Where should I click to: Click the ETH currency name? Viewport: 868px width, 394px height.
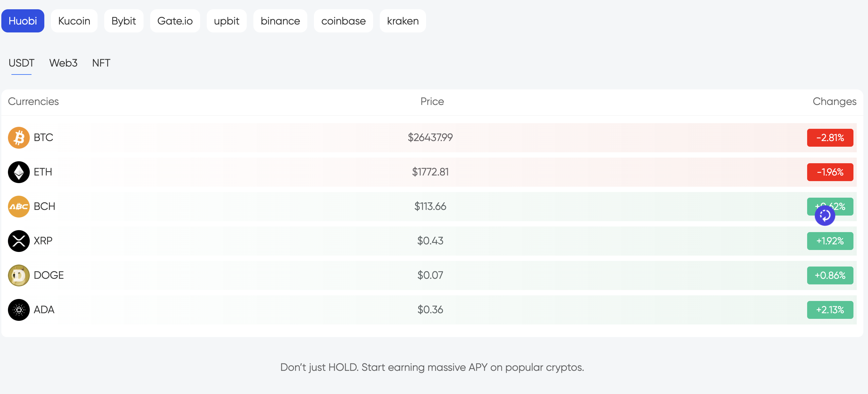tap(43, 172)
